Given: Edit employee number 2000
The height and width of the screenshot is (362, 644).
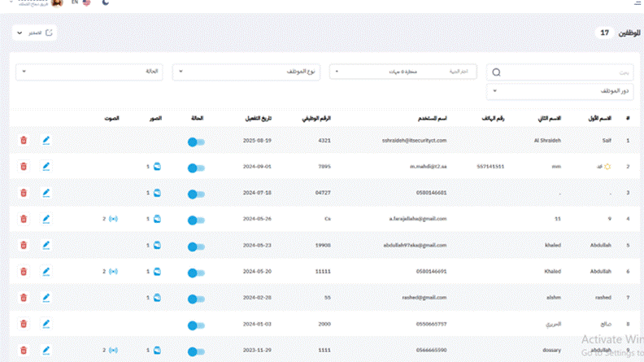Looking at the screenshot, I should point(46,325).
